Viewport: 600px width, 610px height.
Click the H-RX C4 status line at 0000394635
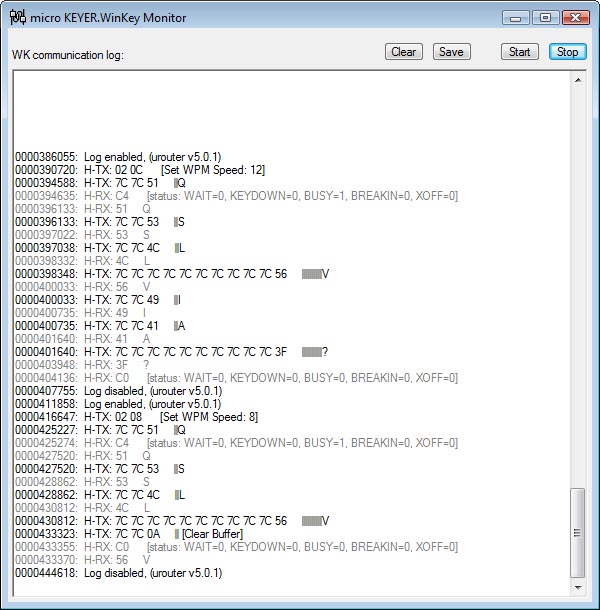tap(236, 196)
